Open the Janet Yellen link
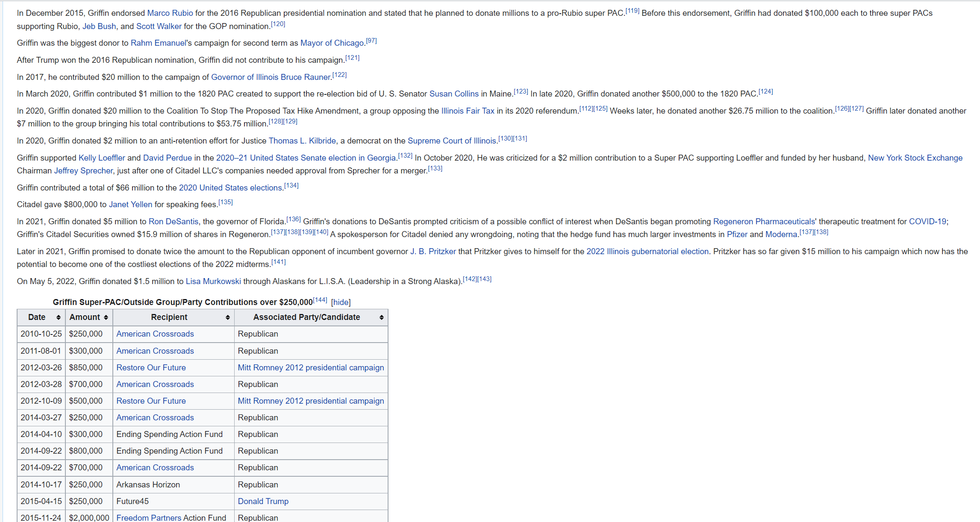Screen dimensions: 980x522 pos(130,205)
